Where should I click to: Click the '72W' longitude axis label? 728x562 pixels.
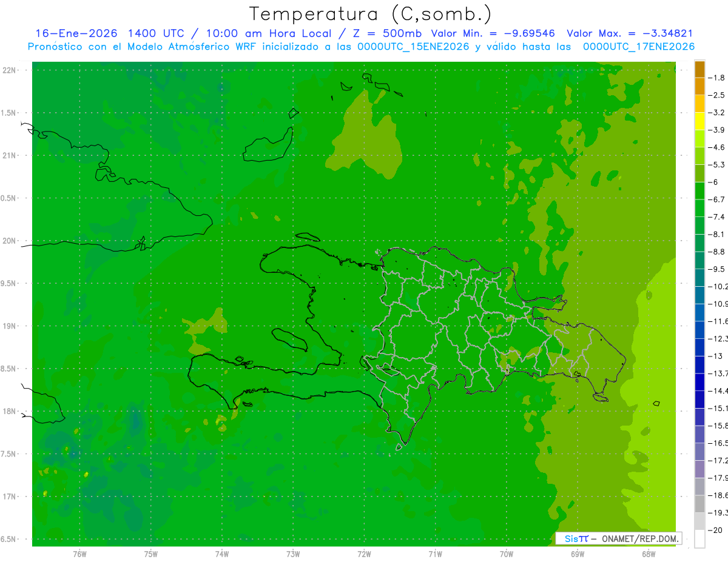(364, 554)
